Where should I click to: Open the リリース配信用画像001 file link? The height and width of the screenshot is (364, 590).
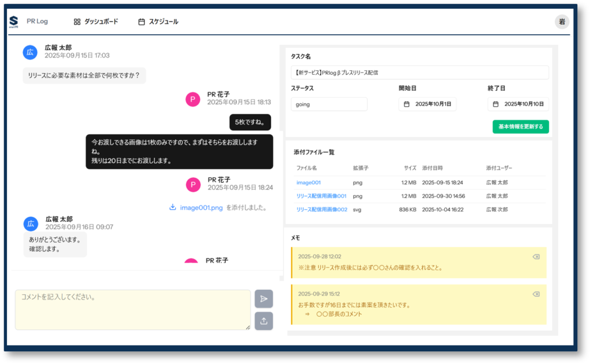pos(321,196)
